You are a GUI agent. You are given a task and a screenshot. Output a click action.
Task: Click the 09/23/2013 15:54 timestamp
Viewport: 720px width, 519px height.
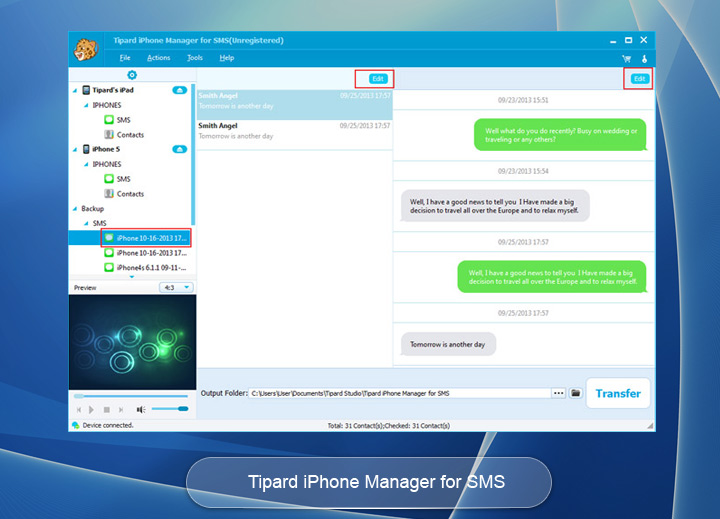pyautogui.click(x=523, y=171)
